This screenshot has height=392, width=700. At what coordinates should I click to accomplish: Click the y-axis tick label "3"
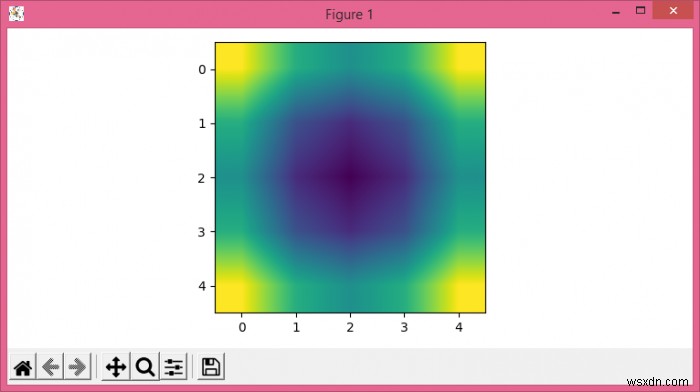(202, 232)
